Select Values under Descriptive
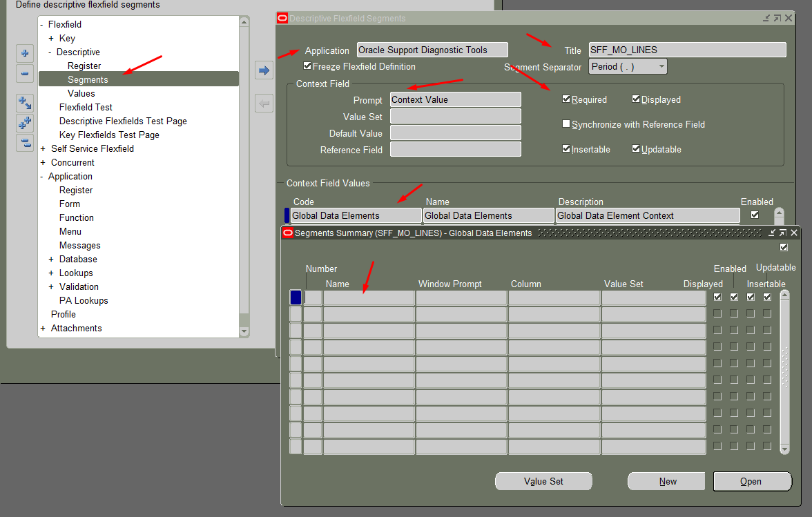Screen dimensions: 812x517 pos(81,94)
